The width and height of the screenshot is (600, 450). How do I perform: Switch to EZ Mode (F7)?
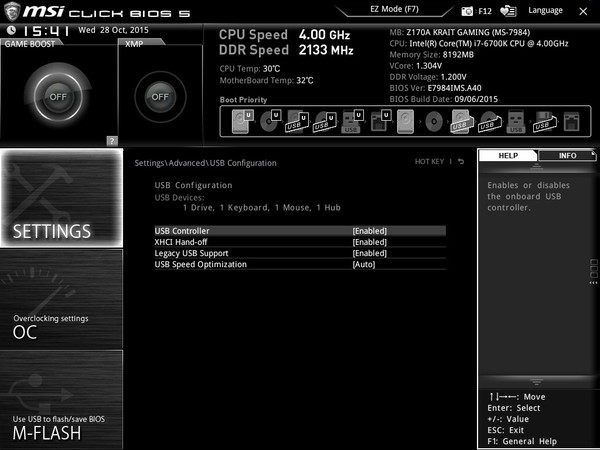click(394, 9)
